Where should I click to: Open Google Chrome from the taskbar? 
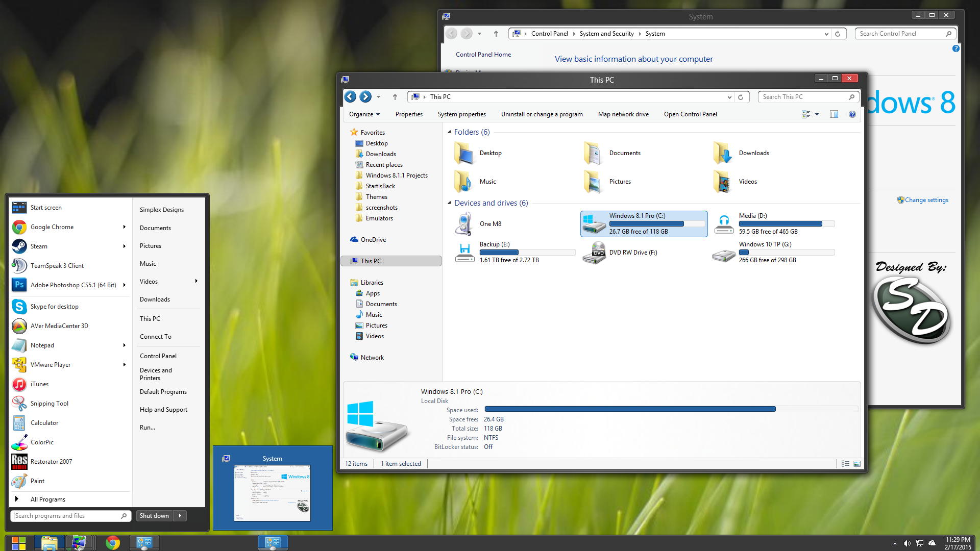tap(112, 542)
